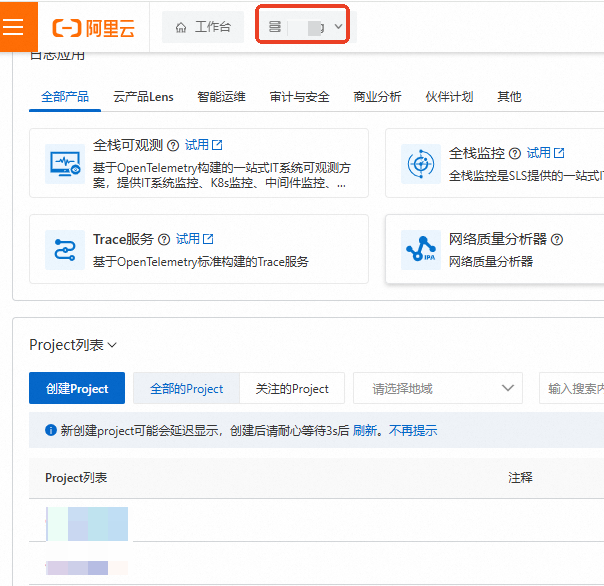Click 试用 link for 全栈可观测
The width and height of the screenshot is (604, 586).
pos(197,145)
